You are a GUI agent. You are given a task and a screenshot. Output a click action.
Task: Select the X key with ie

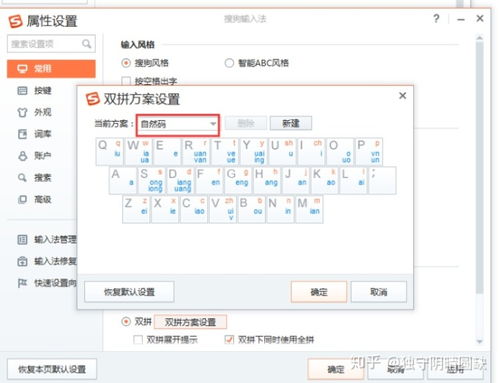165,209
